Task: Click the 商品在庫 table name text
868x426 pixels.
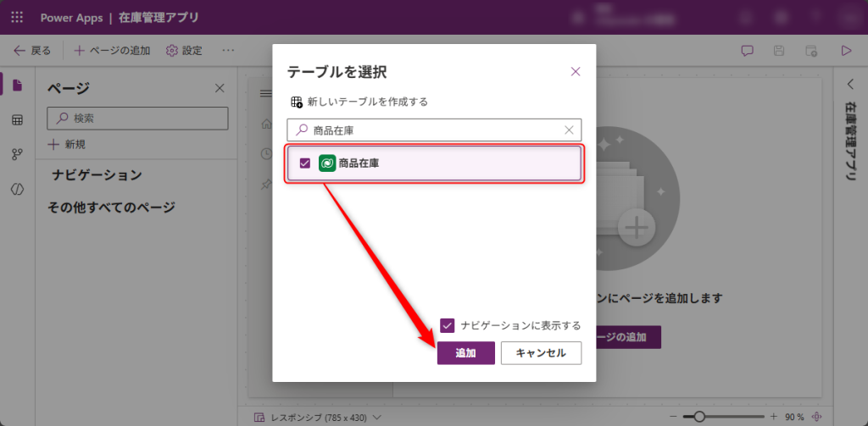Action: coord(359,163)
